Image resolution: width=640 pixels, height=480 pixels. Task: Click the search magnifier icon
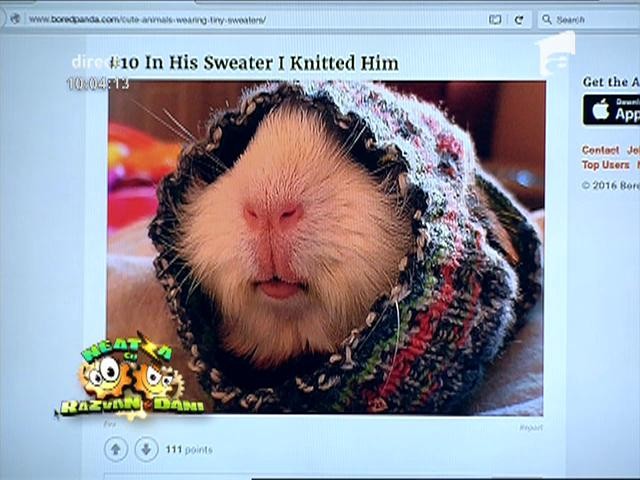pos(547,19)
